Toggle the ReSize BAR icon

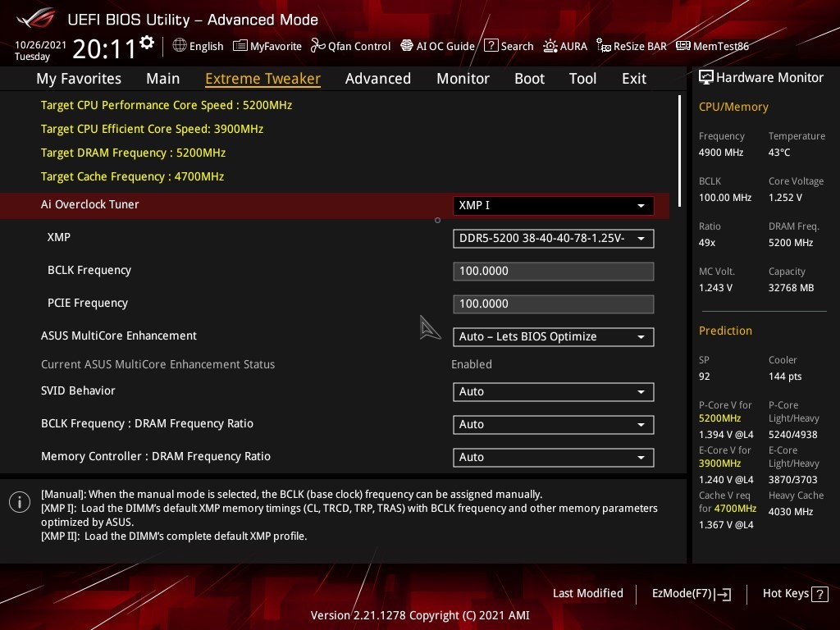pos(604,46)
